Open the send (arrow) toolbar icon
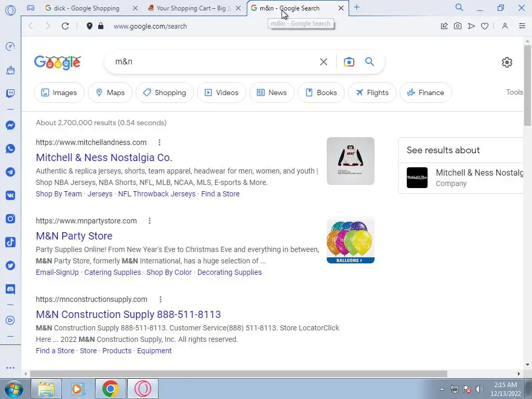This screenshot has width=532, height=399. (x=471, y=26)
